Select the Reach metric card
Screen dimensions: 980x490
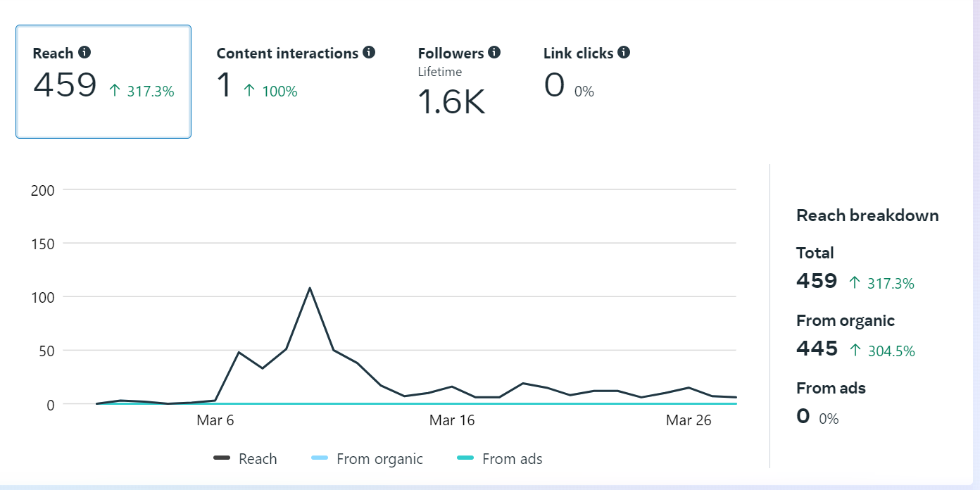click(103, 82)
